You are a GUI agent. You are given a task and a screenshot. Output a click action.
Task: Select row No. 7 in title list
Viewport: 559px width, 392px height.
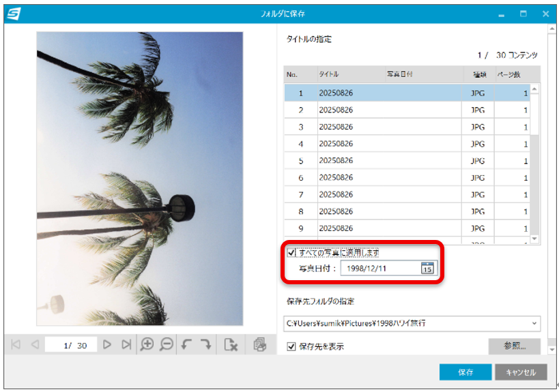point(407,194)
